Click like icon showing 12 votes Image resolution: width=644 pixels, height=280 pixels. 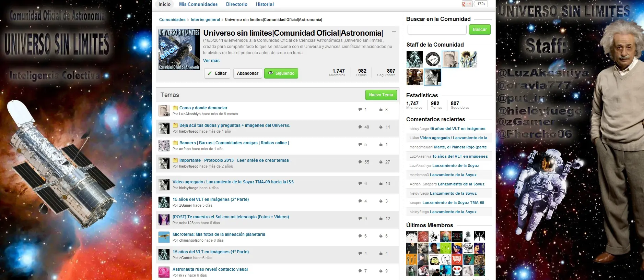pyautogui.click(x=381, y=219)
